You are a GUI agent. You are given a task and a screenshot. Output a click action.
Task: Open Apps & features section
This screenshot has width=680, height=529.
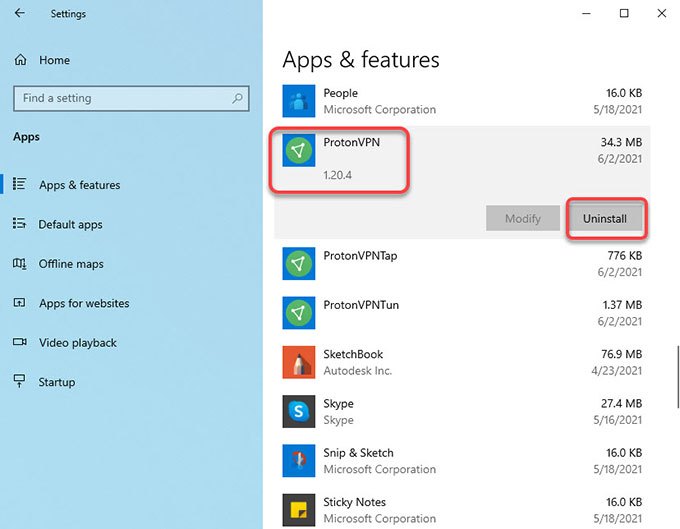tap(79, 185)
